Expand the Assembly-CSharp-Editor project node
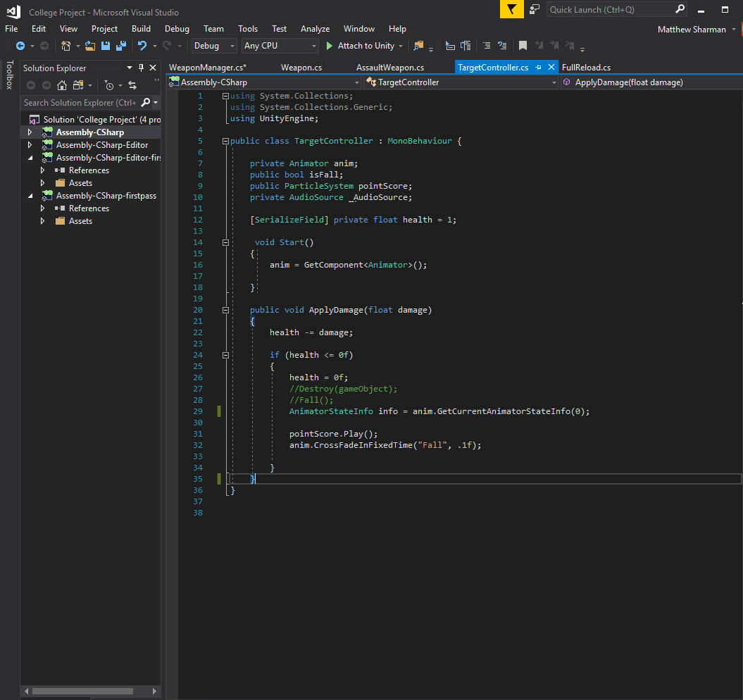 click(x=30, y=145)
